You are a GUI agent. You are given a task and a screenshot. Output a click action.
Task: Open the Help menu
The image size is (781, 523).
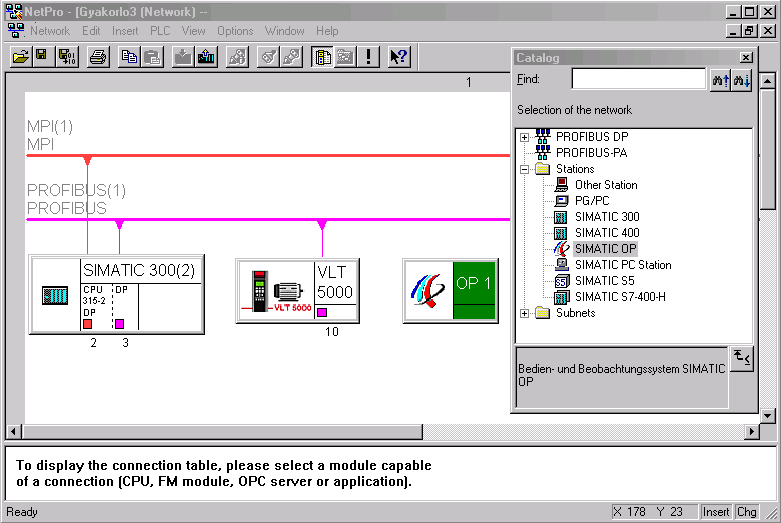(327, 31)
